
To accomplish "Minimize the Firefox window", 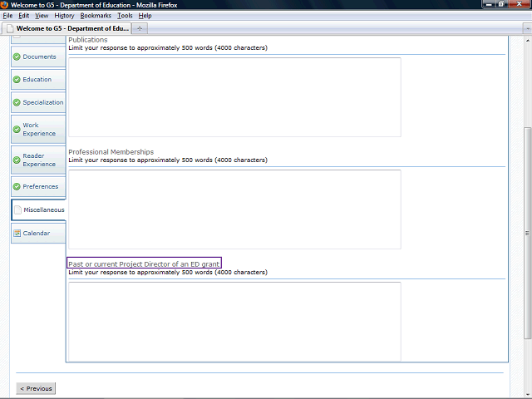I will pos(489,4).
